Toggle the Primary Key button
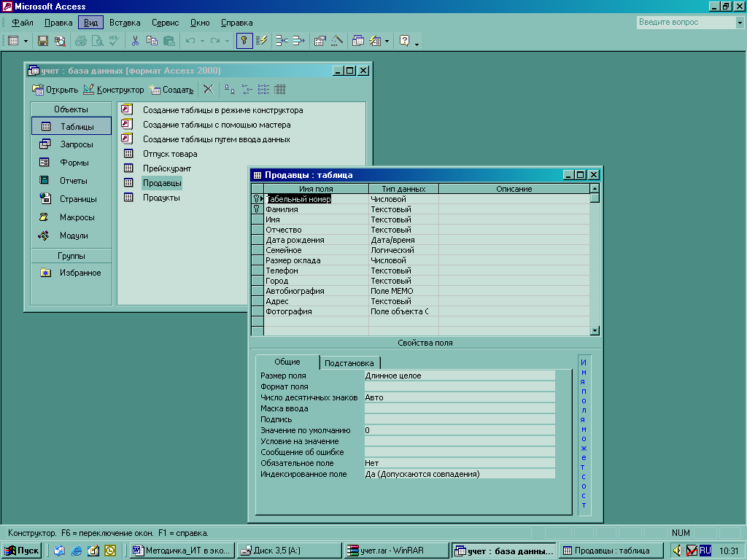The image size is (747, 560). (244, 41)
